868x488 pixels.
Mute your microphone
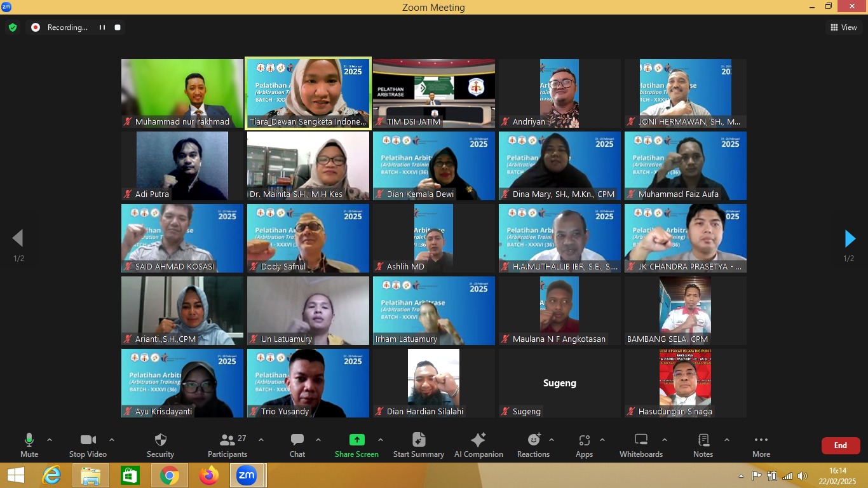[29, 445]
